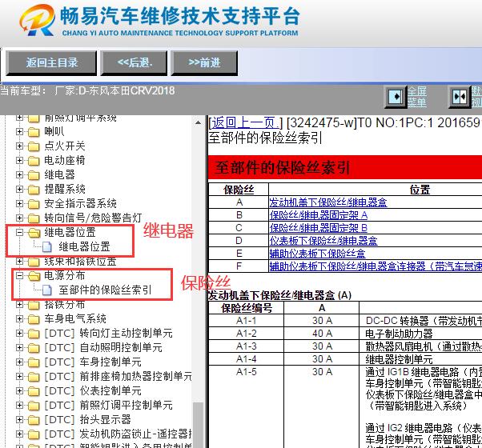Select the 搭铁分布 tree item

[65, 305]
